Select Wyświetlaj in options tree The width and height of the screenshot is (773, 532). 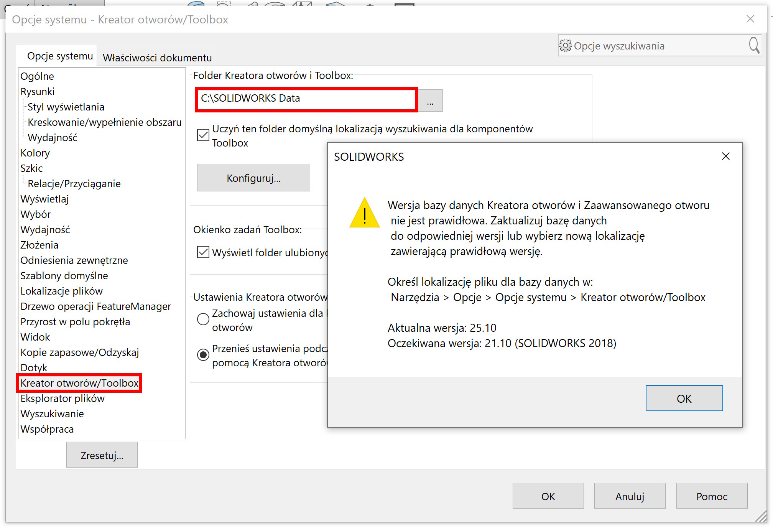coord(44,199)
